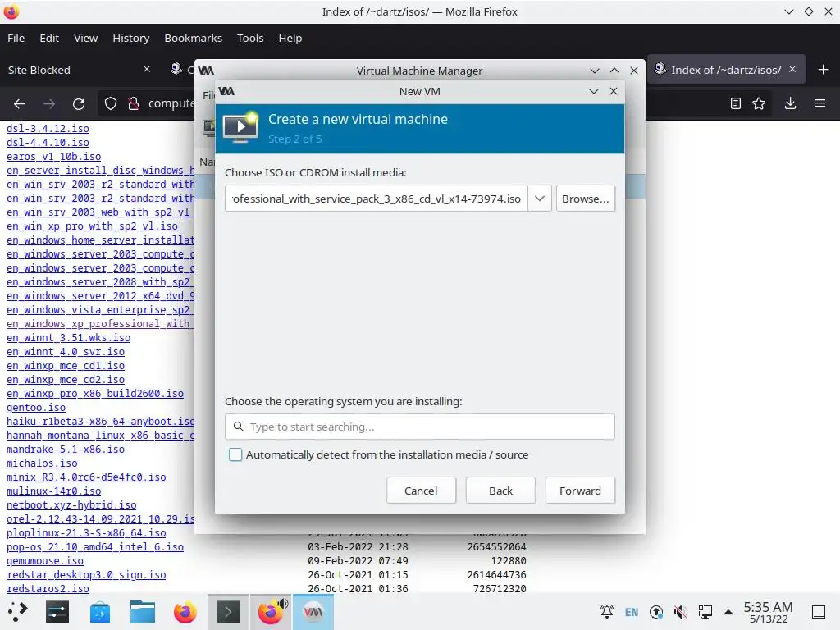Launch pinned Firefox icon in taskbar
The width and height of the screenshot is (840, 630).
point(185,612)
